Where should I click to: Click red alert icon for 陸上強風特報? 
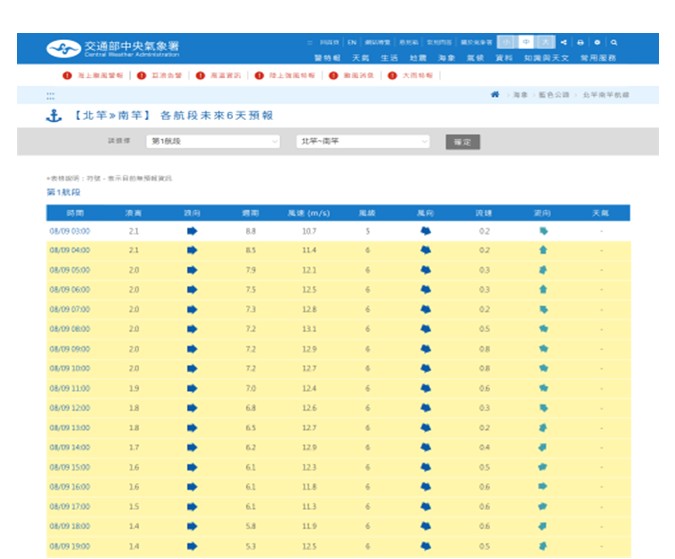[x=259, y=75]
